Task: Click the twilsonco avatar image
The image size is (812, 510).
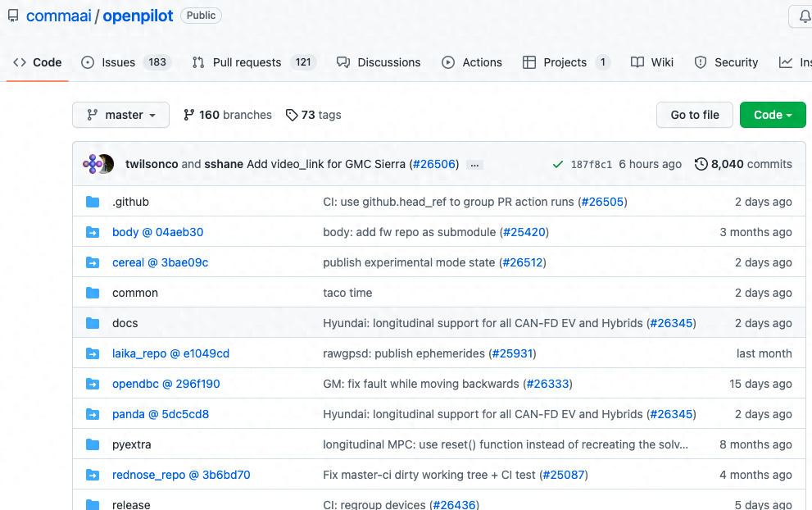Action: 93,164
